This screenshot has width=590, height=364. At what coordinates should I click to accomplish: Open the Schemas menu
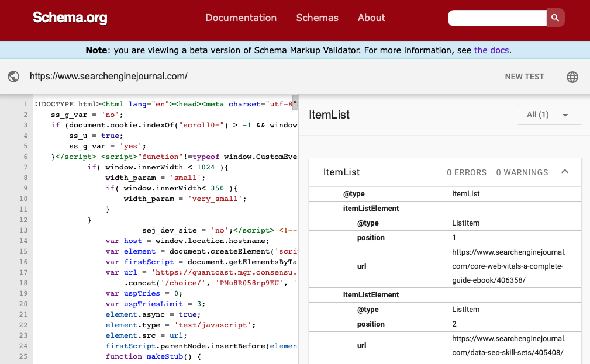coord(317,18)
